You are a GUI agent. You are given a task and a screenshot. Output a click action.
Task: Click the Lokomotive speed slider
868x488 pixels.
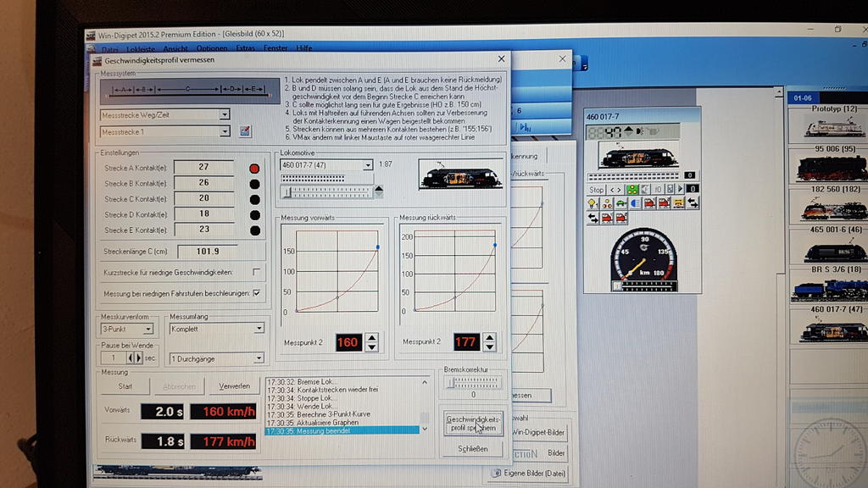pos(327,192)
